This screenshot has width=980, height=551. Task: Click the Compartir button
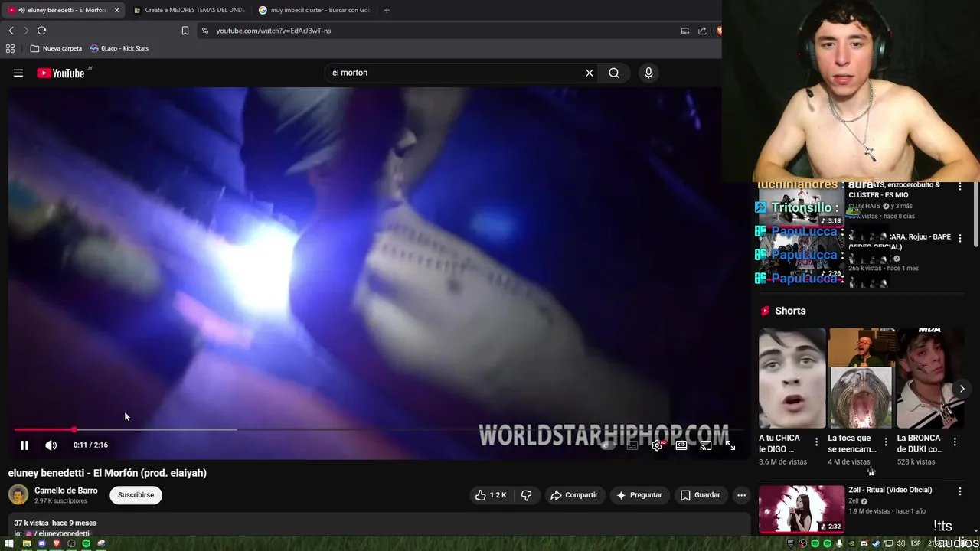(x=574, y=495)
